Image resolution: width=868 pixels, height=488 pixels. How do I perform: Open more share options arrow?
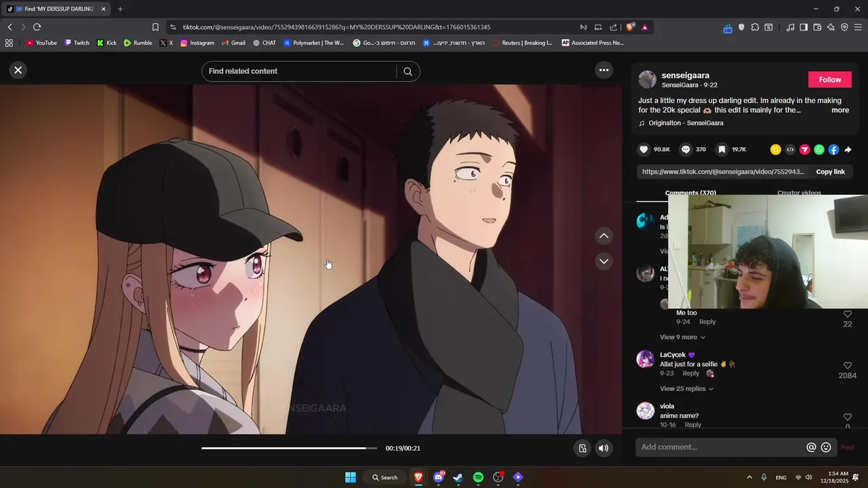click(848, 150)
